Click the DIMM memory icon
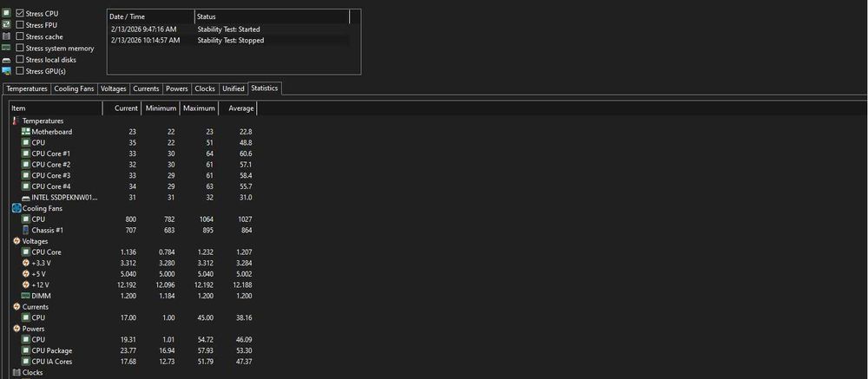The height and width of the screenshot is (379, 868). pyautogui.click(x=25, y=296)
